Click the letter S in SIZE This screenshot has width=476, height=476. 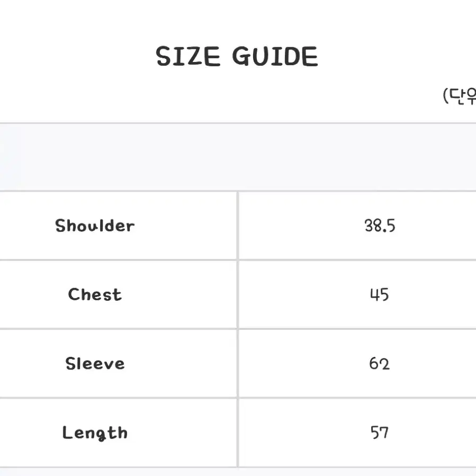coord(162,57)
